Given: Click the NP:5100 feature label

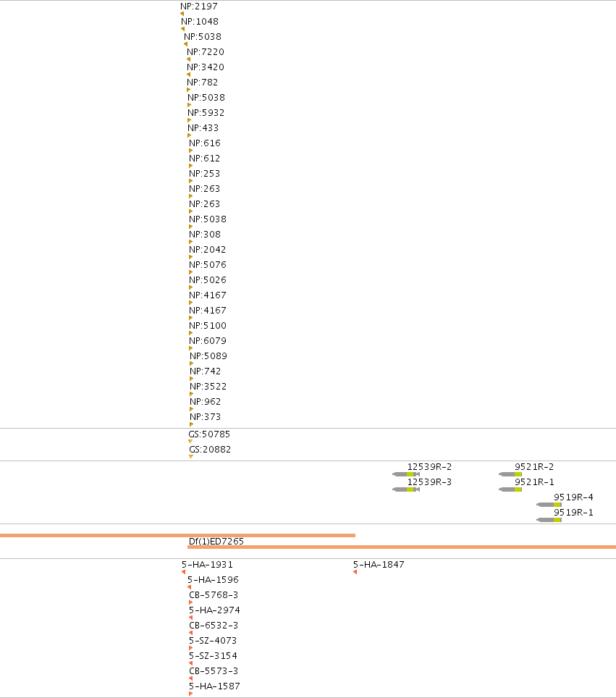Looking at the screenshot, I should tap(208, 325).
